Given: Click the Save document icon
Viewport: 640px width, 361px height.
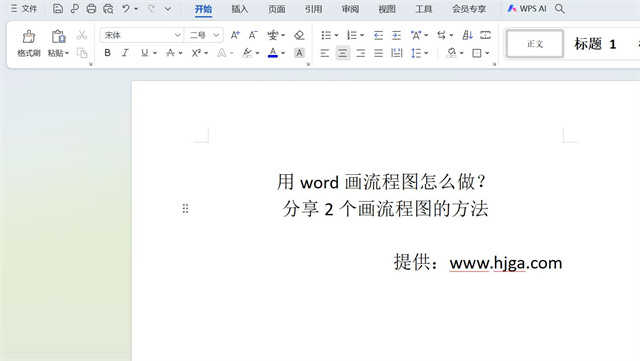Looking at the screenshot, I should (58, 9).
